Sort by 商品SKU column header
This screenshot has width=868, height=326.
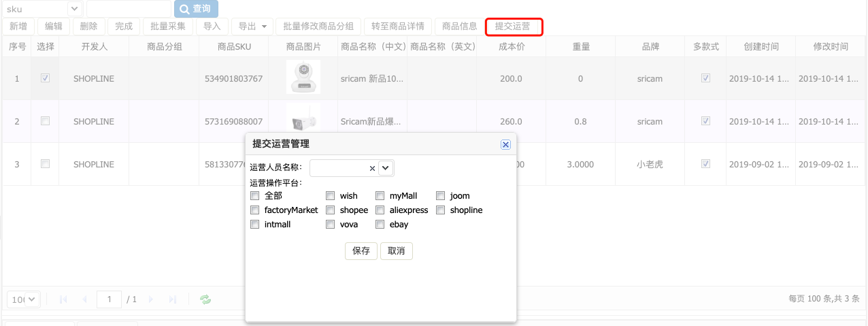[234, 47]
